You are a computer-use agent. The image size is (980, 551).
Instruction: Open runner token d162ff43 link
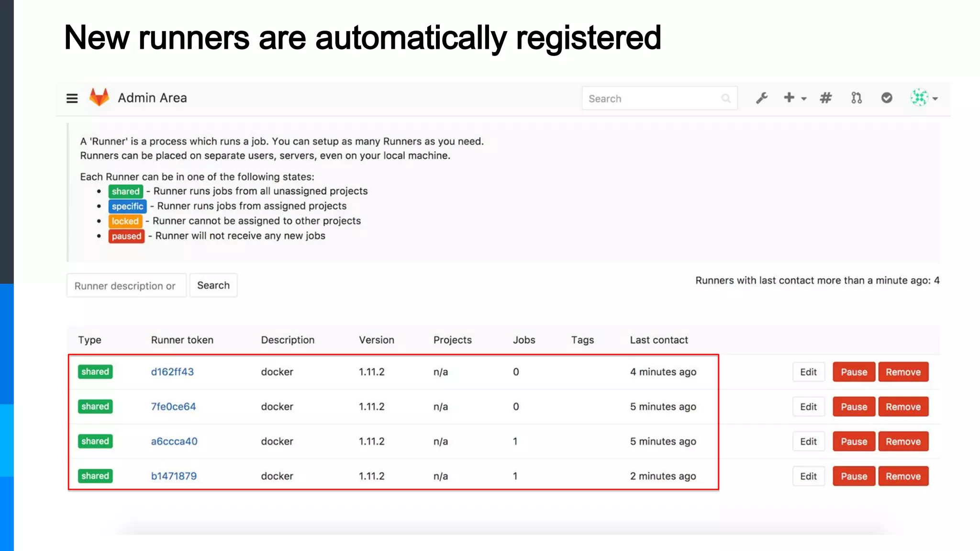pyautogui.click(x=172, y=372)
